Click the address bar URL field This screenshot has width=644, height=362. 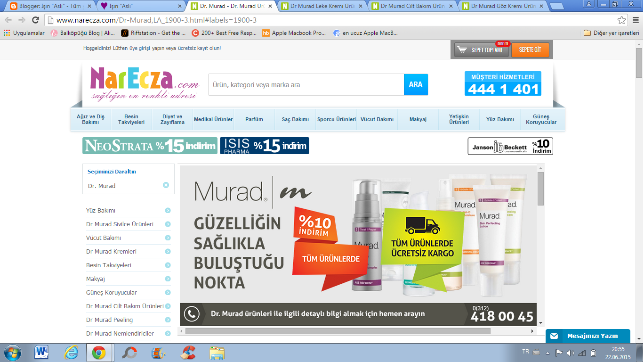pyautogui.click(x=330, y=20)
